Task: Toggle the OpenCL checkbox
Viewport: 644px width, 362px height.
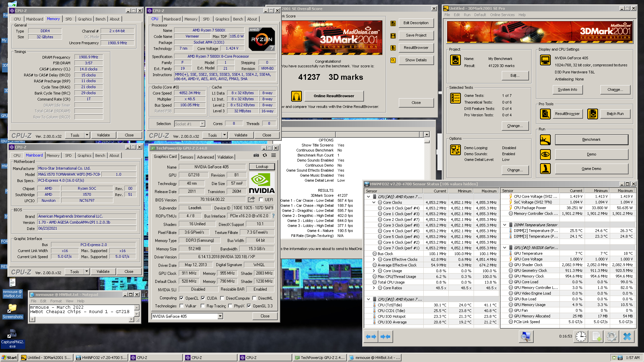Action: pyautogui.click(x=181, y=298)
